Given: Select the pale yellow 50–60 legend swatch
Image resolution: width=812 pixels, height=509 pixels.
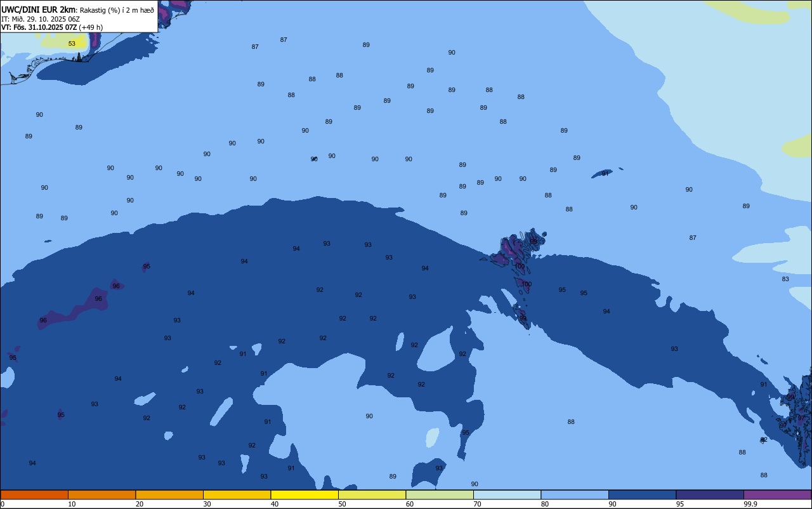Looking at the screenshot, I should click(x=372, y=494).
